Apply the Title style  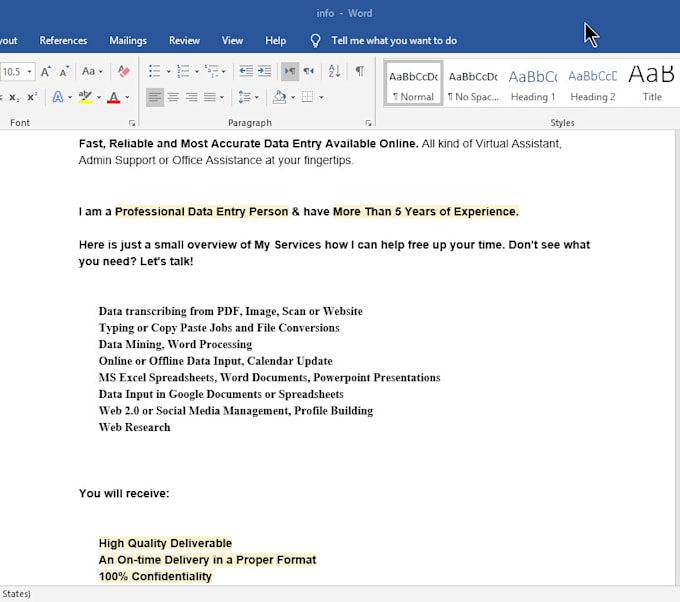pos(652,83)
